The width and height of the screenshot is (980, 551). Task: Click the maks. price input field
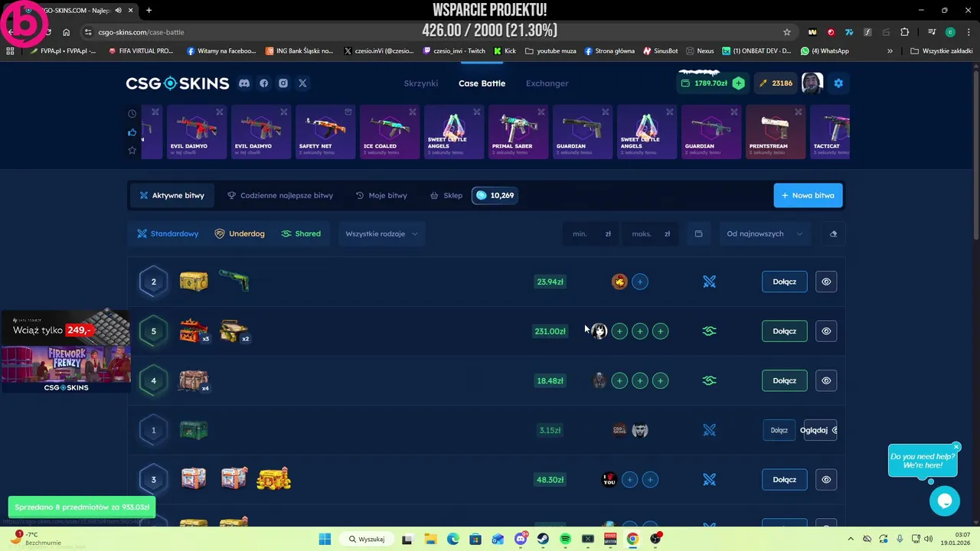pos(650,233)
